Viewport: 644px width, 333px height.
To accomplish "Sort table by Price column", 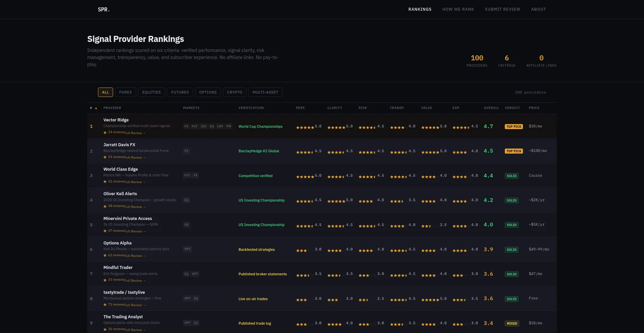I will click(x=534, y=108).
